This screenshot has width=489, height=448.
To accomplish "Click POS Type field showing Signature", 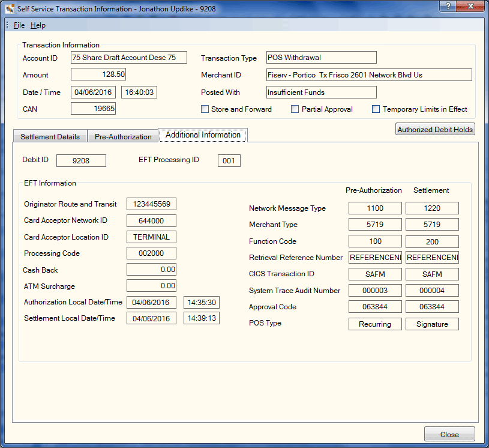I will [x=432, y=324].
